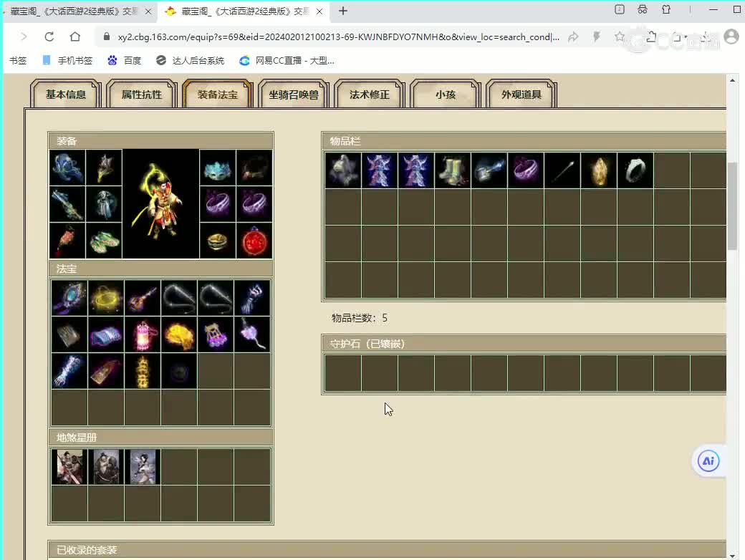Image resolution: width=745 pixels, height=560 pixels.
Task: Open the 外观道具 tab
Action: coord(521,94)
